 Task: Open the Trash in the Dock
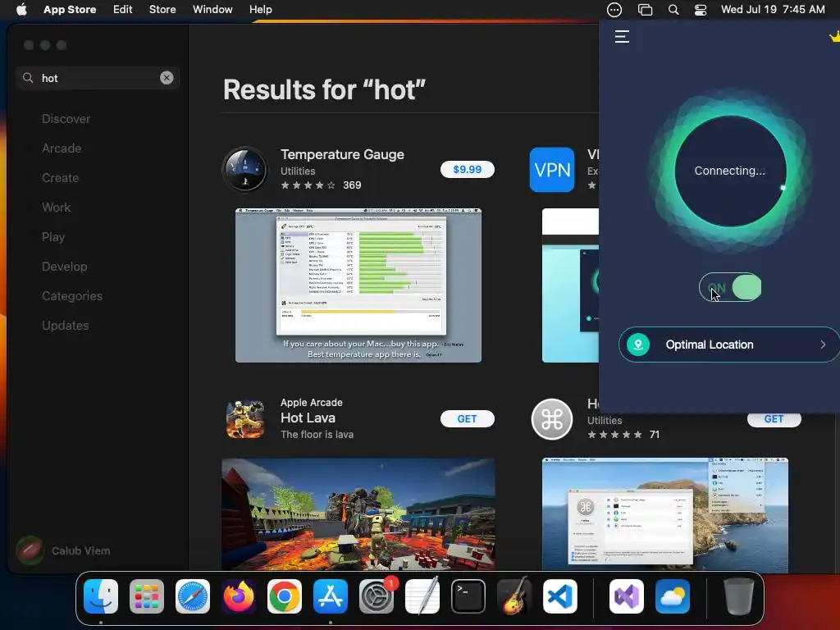click(739, 596)
